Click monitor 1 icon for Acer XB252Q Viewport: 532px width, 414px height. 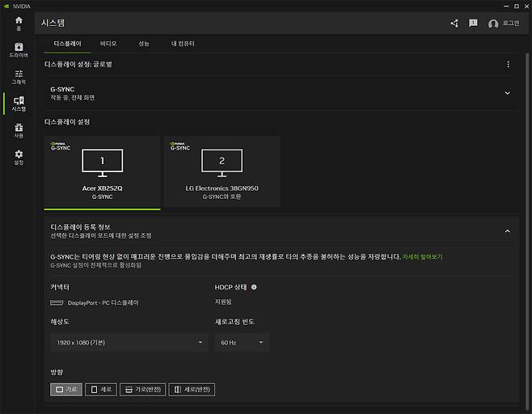(x=102, y=163)
